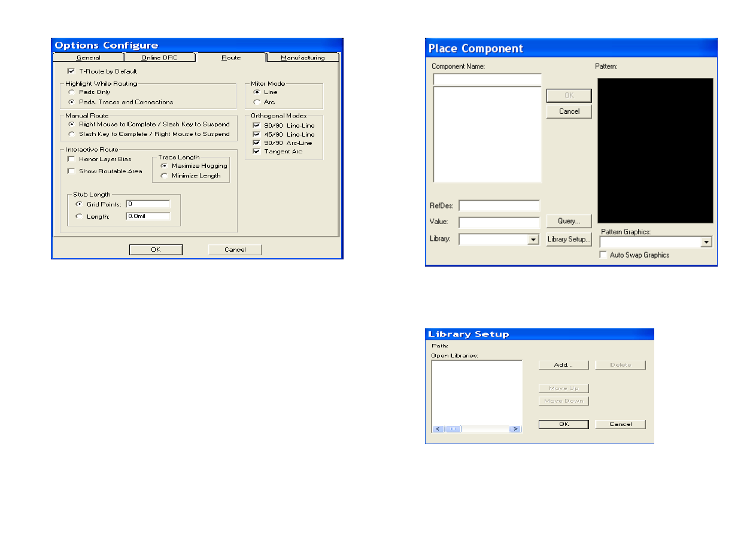The image size is (756, 535).
Task: Click the Grid Points value field
Action: [x=148, y=204]
